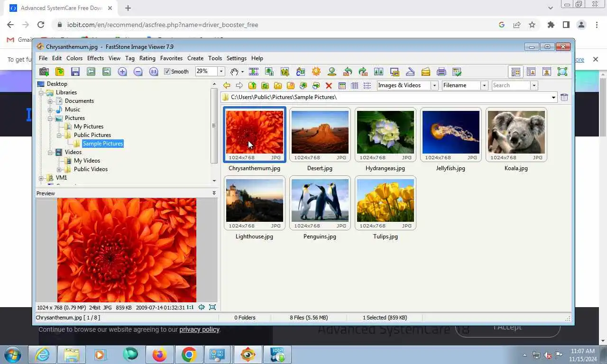This screenshot has height=364, width=607.
Task: Open the hand cursor tool dropdown
Action: point(242,72)
